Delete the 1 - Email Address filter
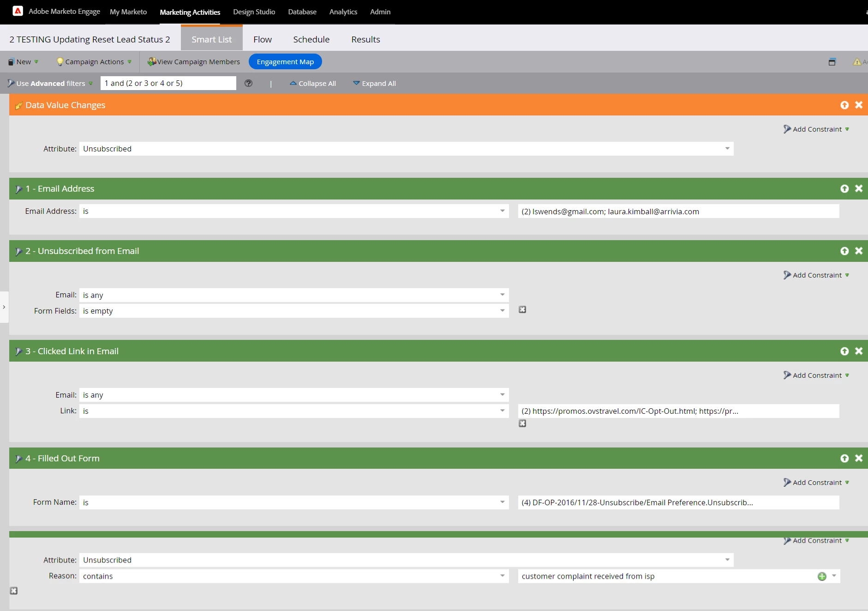Screen dimensions: 868x611 pos(859,188)
